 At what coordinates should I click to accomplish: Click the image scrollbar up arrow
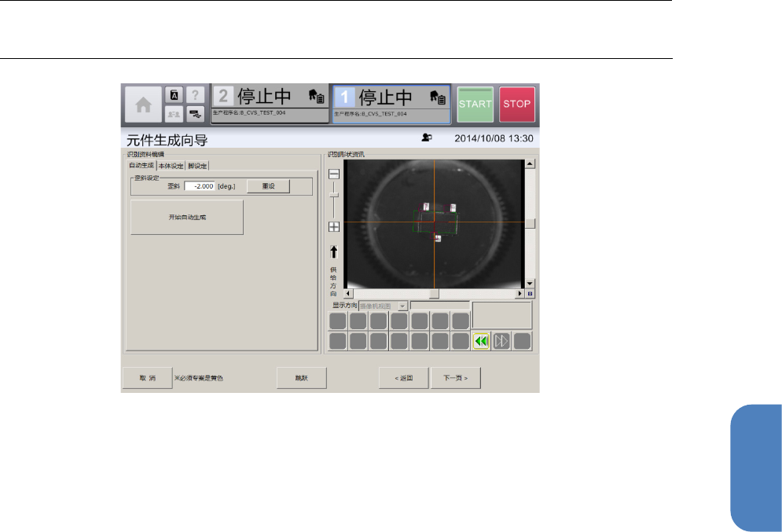click(530, 164)
